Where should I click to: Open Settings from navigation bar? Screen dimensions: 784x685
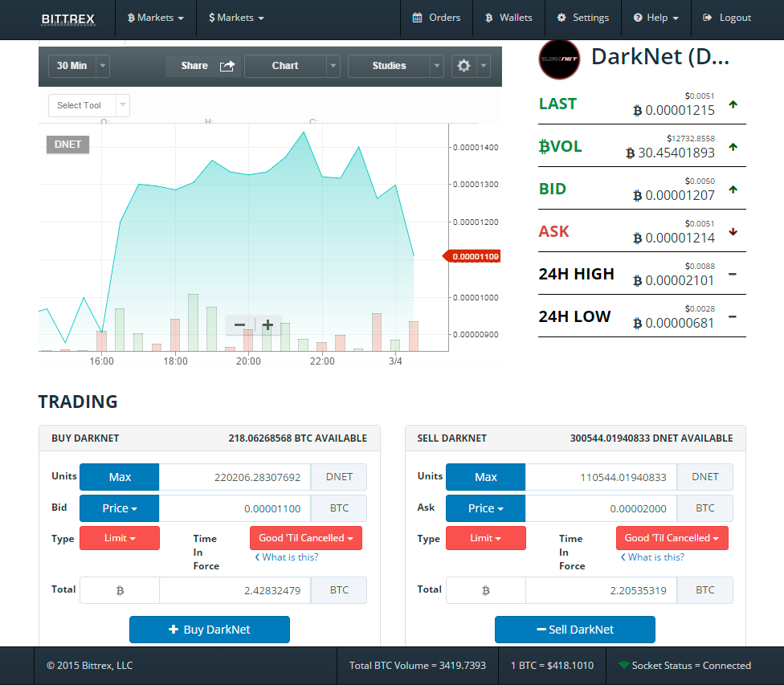click(x=583, y=18)
